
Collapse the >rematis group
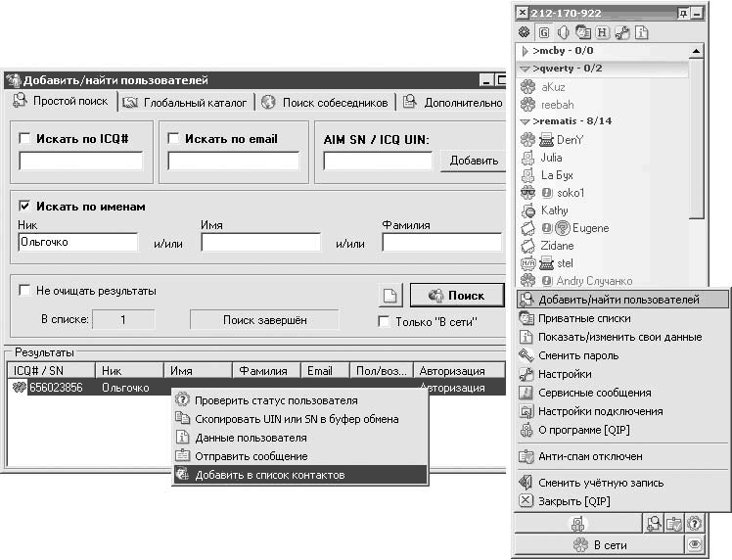pos(525,121)
